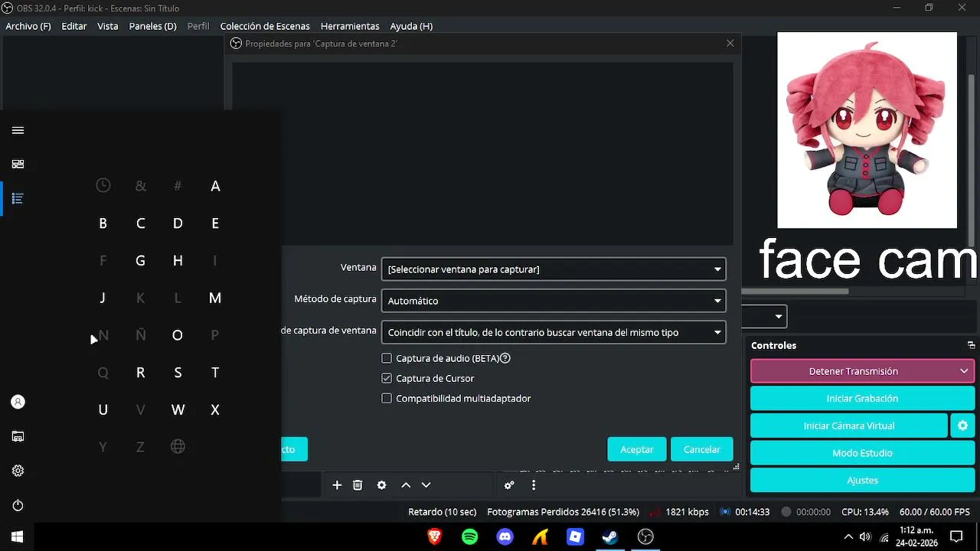Click recent apps clock icon in letter grid
The width and height of the screenshot is (980, 551).
click(103, 185)
